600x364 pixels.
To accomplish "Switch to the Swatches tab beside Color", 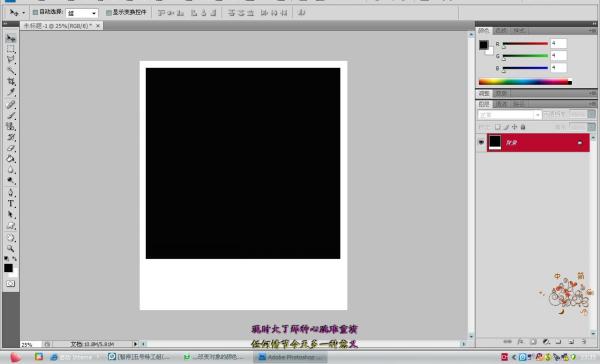I will point(501,31).
